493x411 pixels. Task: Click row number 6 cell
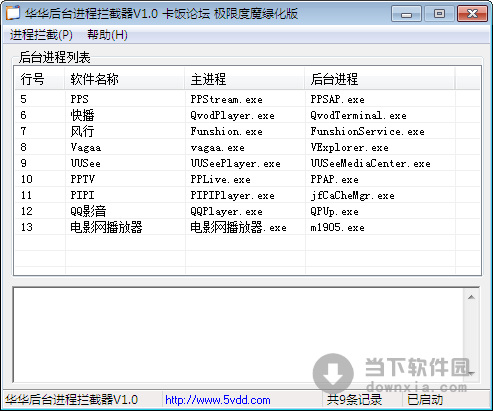23,115
